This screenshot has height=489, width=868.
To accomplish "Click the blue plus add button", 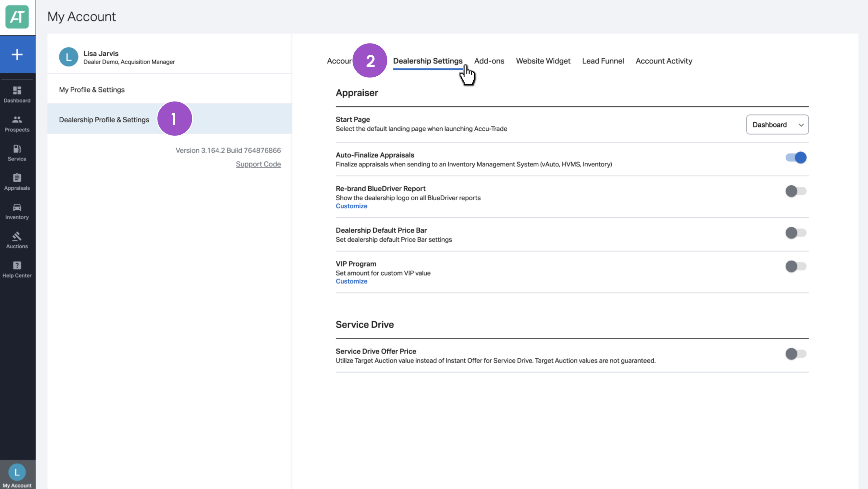I will [17, 55].
